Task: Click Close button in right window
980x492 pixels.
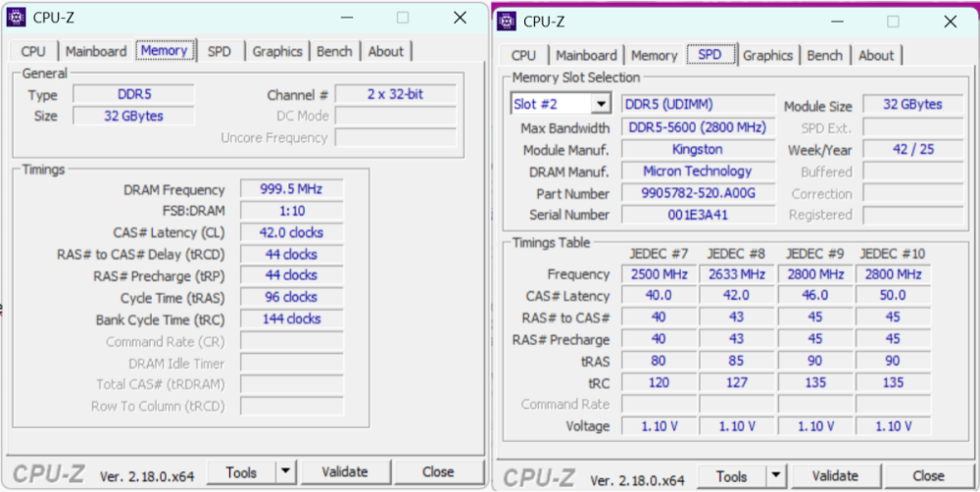Action: tap(929, 476)
